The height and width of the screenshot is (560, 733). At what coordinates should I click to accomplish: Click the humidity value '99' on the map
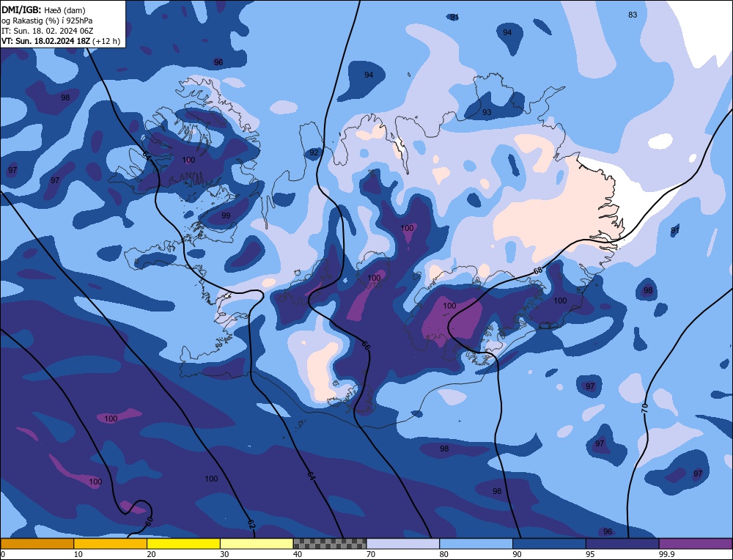[x=226, y=215]
